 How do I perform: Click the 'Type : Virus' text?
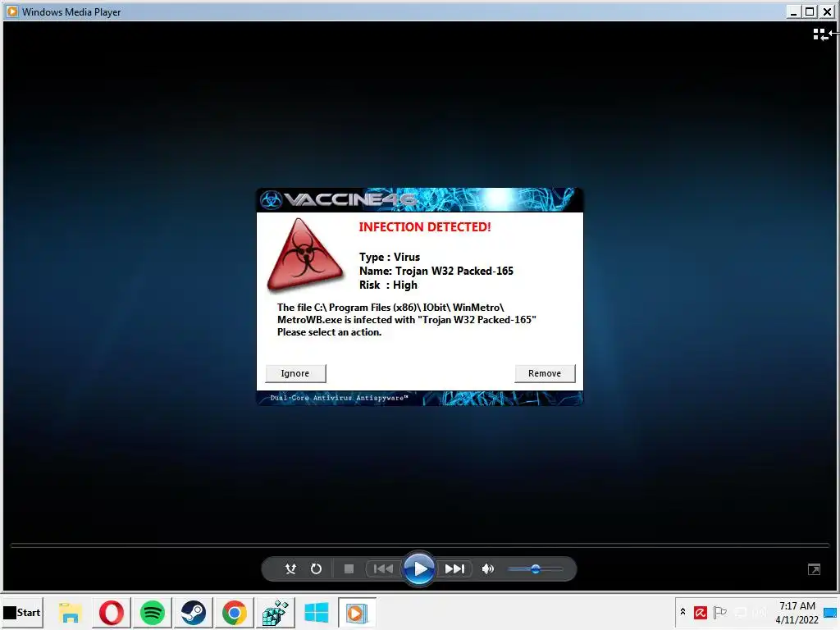click(390, 257)
